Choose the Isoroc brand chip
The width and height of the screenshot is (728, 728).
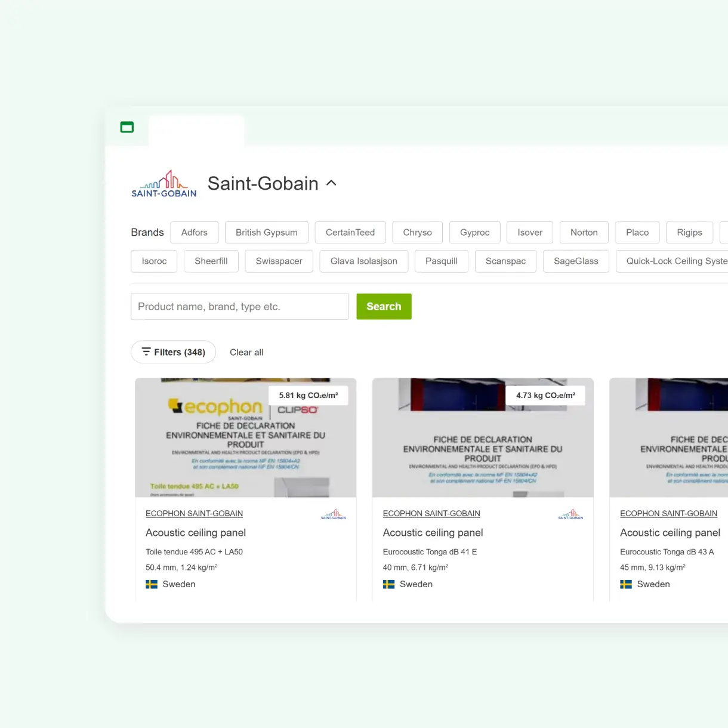pos(154,261)
